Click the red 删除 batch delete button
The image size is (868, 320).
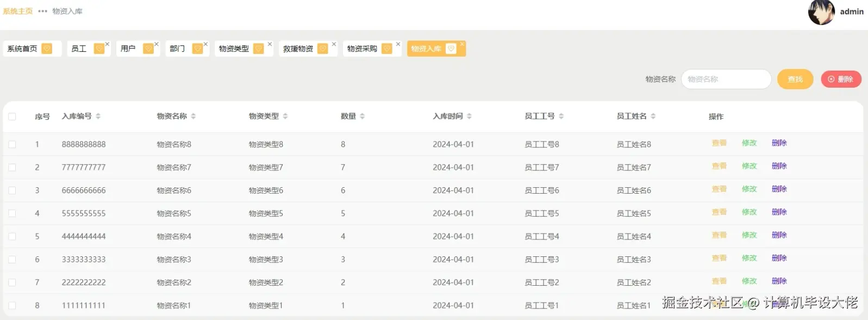(x=841, y=79)
